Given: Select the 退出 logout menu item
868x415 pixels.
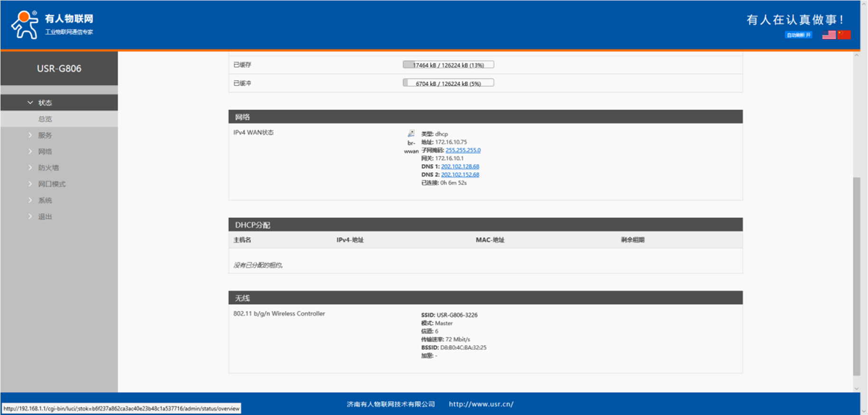Looking at the screenshot, I should [x=45, y=216].
